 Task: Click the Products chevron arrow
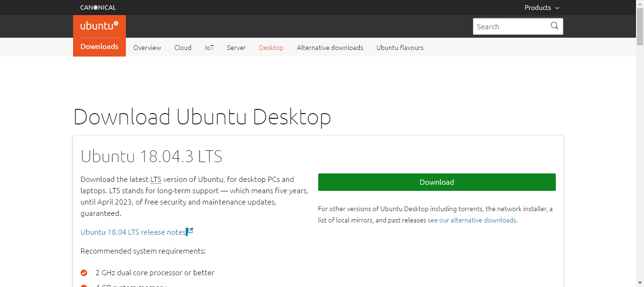tap(557, 8)
